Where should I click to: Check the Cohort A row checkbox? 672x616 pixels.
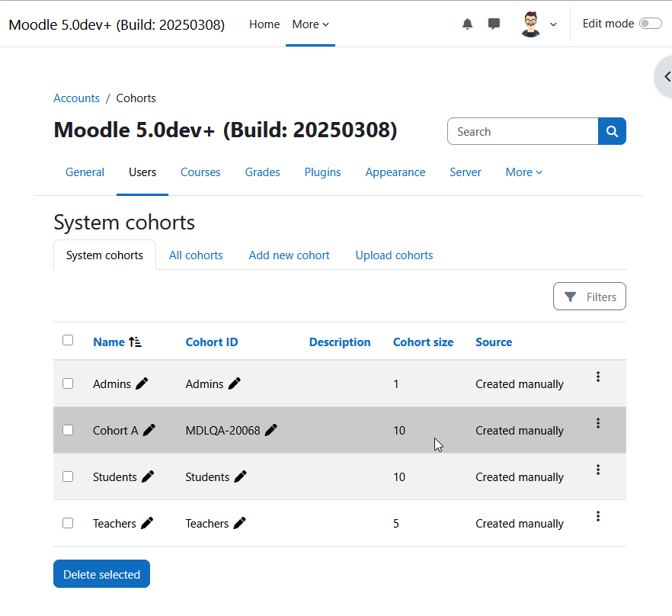point(68,430)
